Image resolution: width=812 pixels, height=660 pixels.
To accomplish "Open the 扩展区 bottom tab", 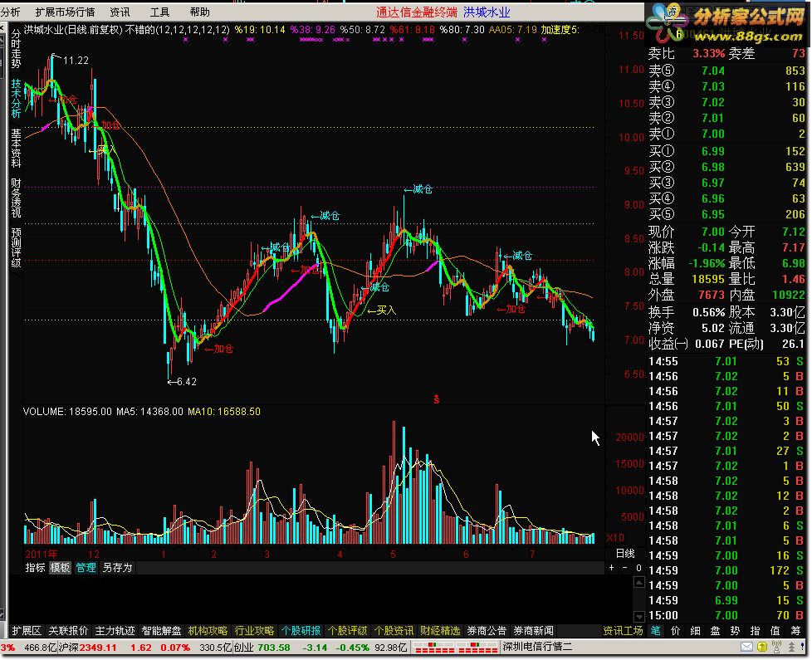I will pyautogui.click(x=27, y=631).
